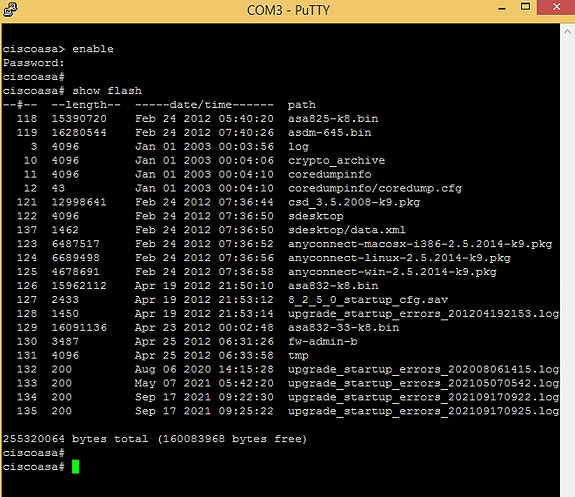The width and height of the screenshot is (575, 497).
Task: Click the 8_2_5_0_startup_cfg.sav filename
Action: pyautogui.click(x=368, y=300)
